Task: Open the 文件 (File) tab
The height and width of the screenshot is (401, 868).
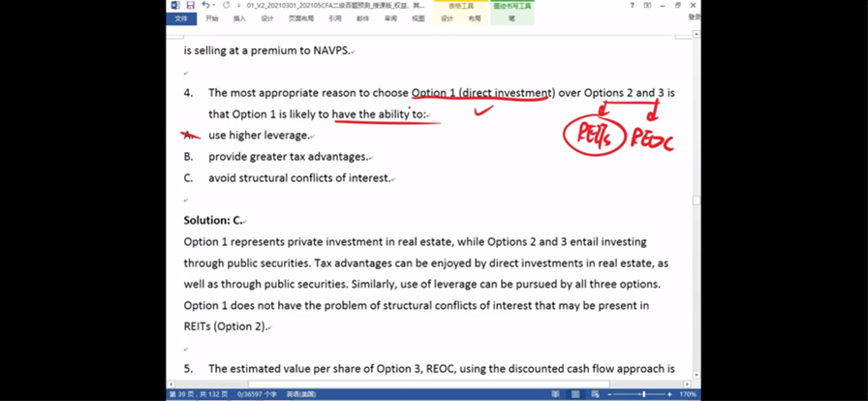Action: coord(181,18)
